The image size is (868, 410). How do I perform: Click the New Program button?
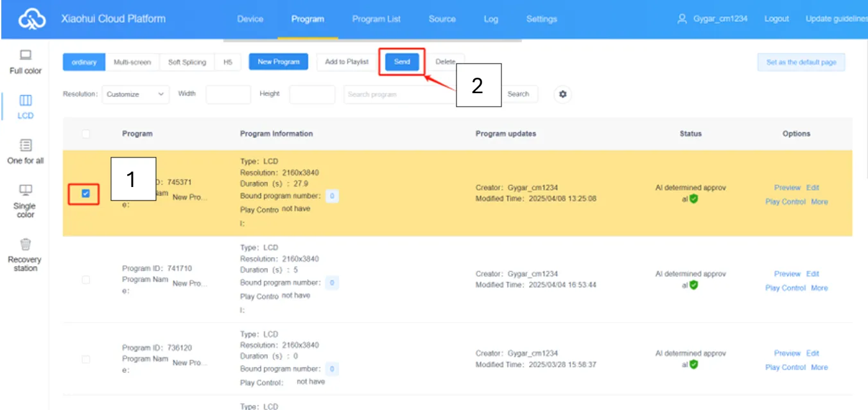point(279,62)
